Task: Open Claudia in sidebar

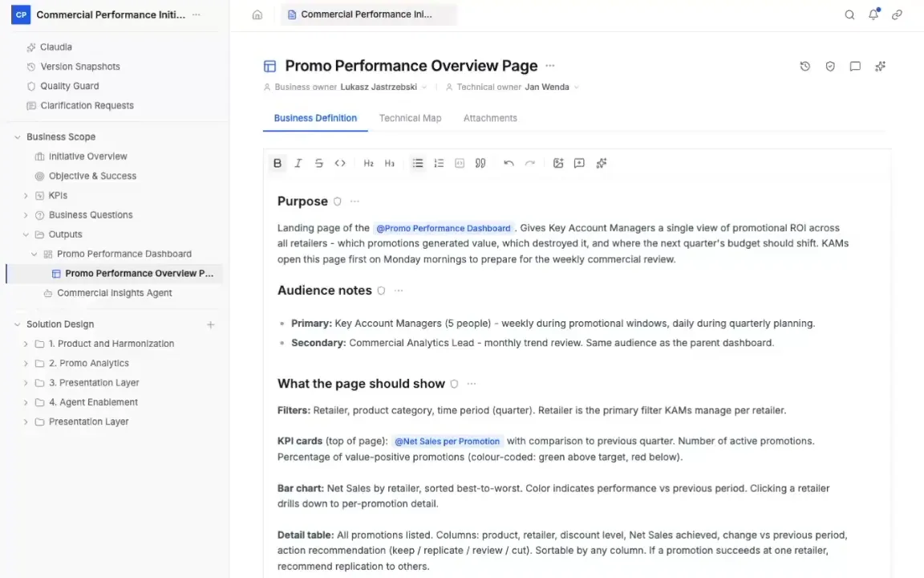Action: pyautogui.click(x=56, y=47)
